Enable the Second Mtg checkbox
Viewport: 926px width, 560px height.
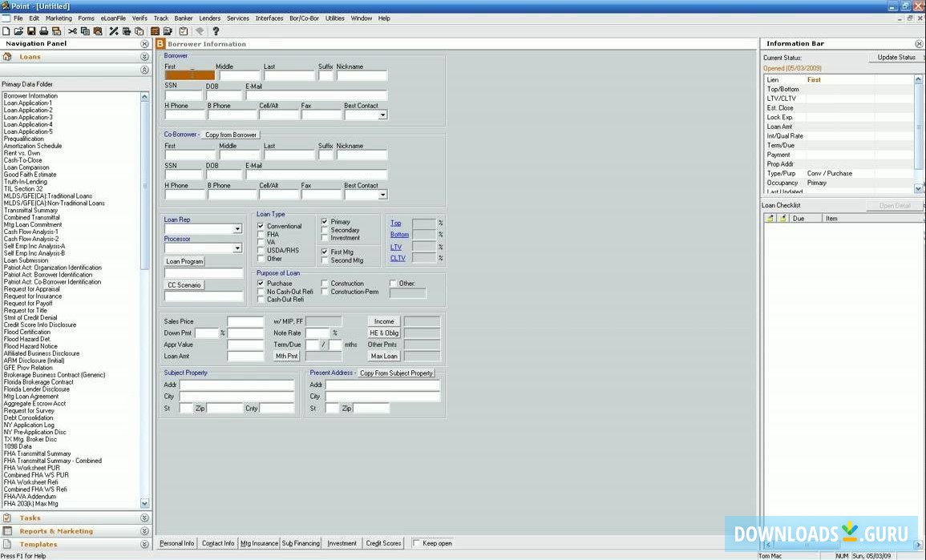324,260
